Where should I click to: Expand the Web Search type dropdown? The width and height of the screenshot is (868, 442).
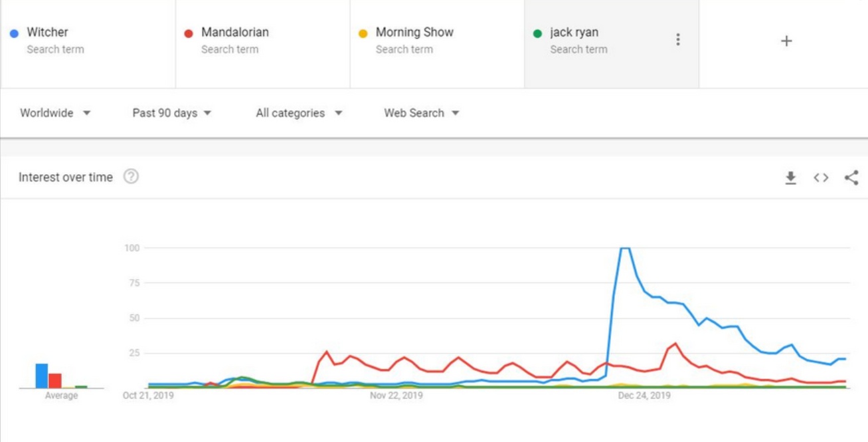(421, 113)
